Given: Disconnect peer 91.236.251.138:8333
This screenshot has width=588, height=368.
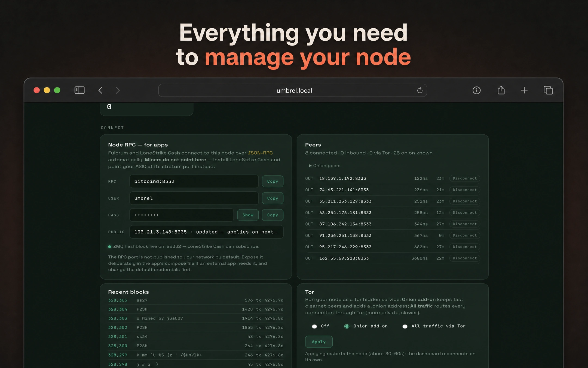Looking at the screenshot, I should tap(464, 235).
